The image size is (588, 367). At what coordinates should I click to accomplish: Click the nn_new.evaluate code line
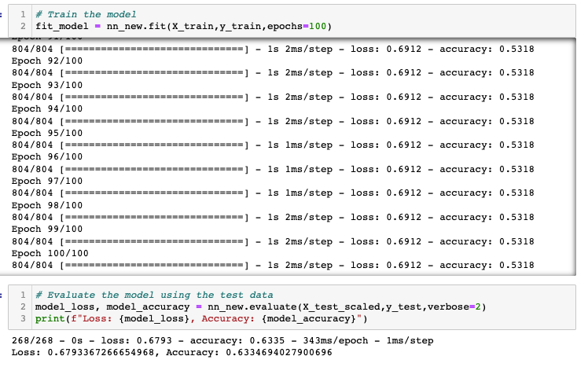click(261, 307)
